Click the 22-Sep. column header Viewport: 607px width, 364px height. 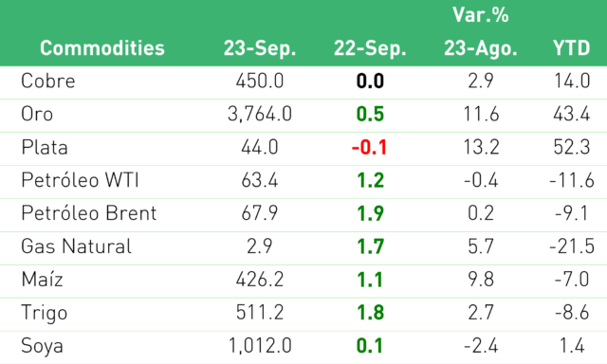coord(370,49)
